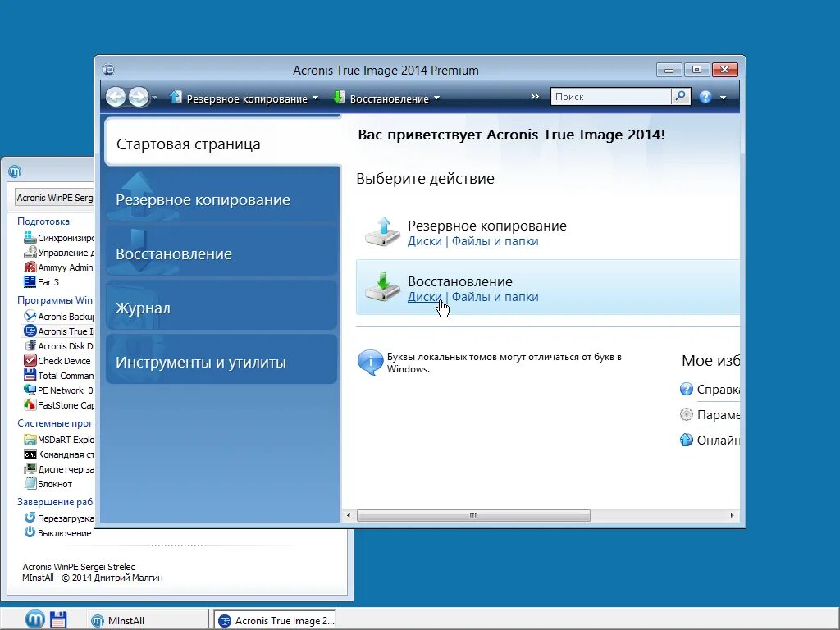This screenshot has width=840, height=630.
Task: Click Файлы и папки link under Резервное копирование
Action: 495,241
